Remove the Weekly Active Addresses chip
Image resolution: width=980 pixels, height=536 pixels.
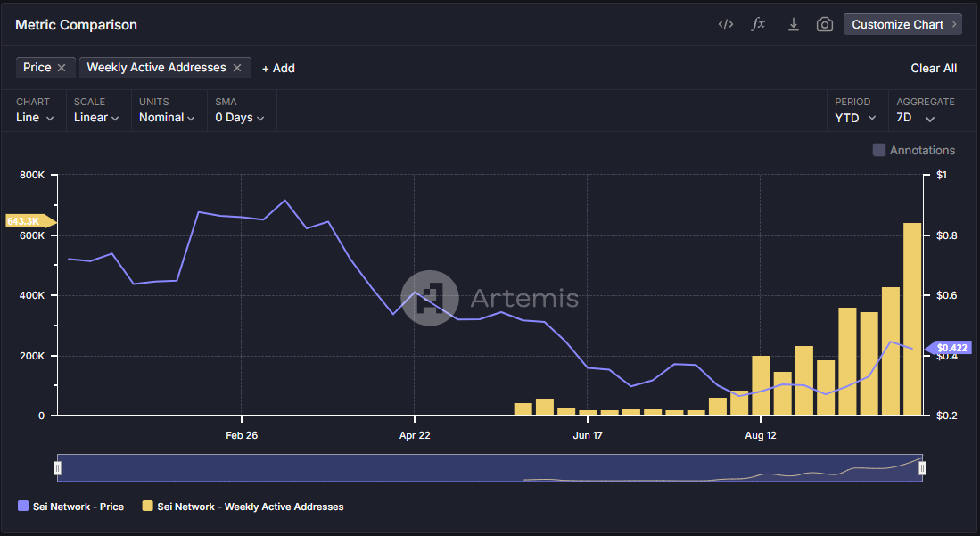click(237, 68)
